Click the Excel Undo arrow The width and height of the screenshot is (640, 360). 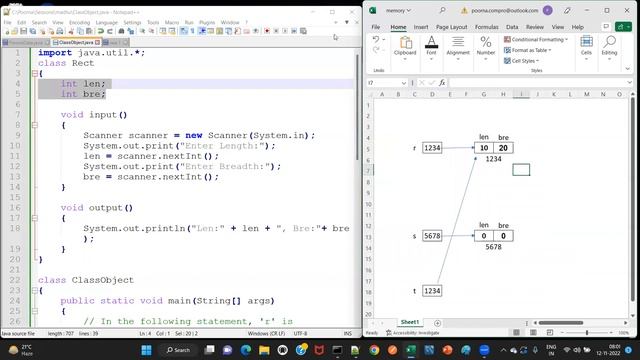376,40
